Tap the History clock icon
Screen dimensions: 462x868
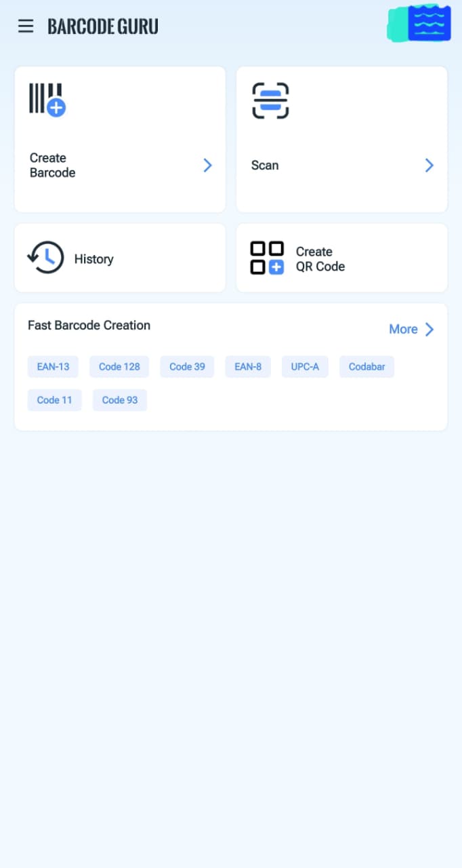45,258
